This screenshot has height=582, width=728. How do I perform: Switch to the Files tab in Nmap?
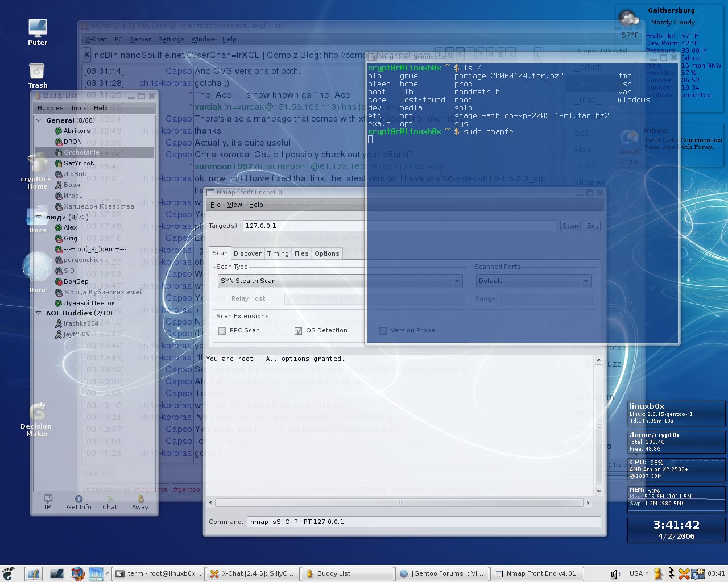(301, 253)
